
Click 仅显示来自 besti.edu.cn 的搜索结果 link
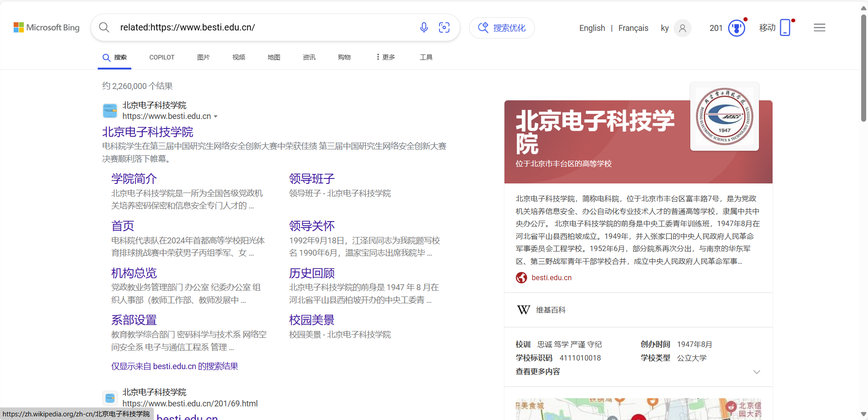[175, 366]
